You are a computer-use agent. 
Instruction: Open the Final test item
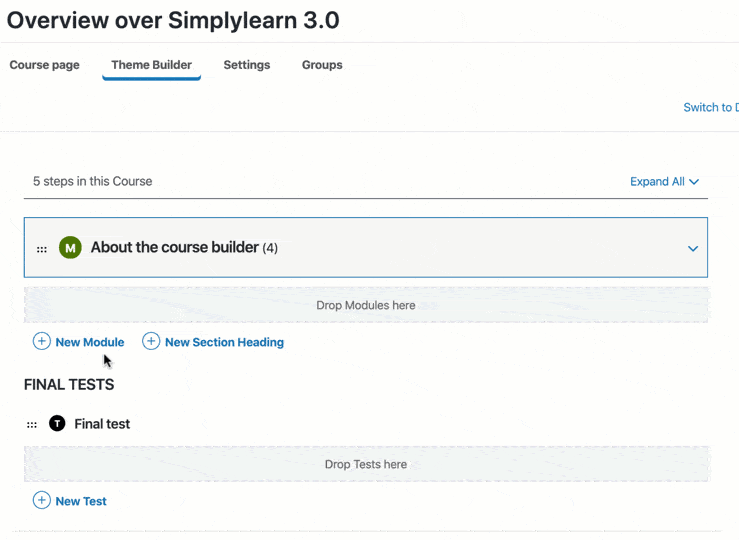click(102, 424)
